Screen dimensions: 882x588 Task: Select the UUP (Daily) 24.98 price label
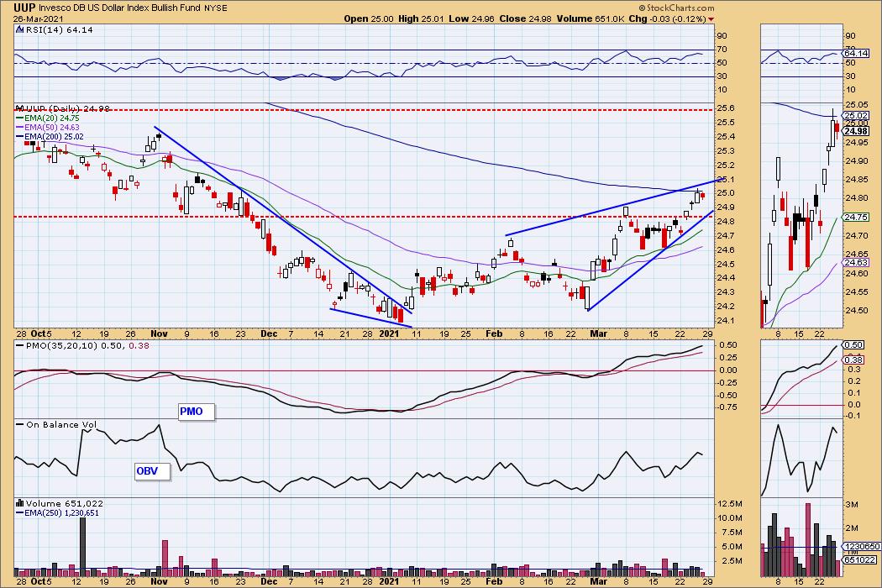(67, 108)
